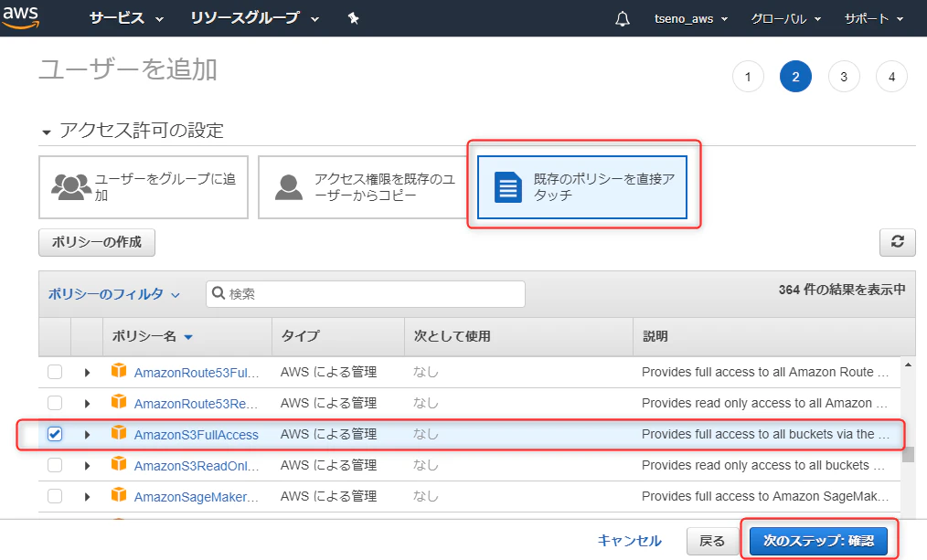Viewport: 927px width, 560px height.
Task: Open the グローバル region menu
Action: (785, 19)
